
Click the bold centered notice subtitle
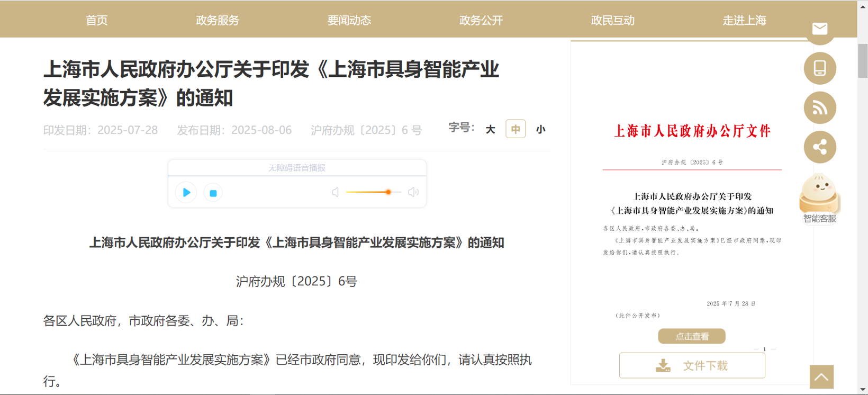[x=296, y=243]
